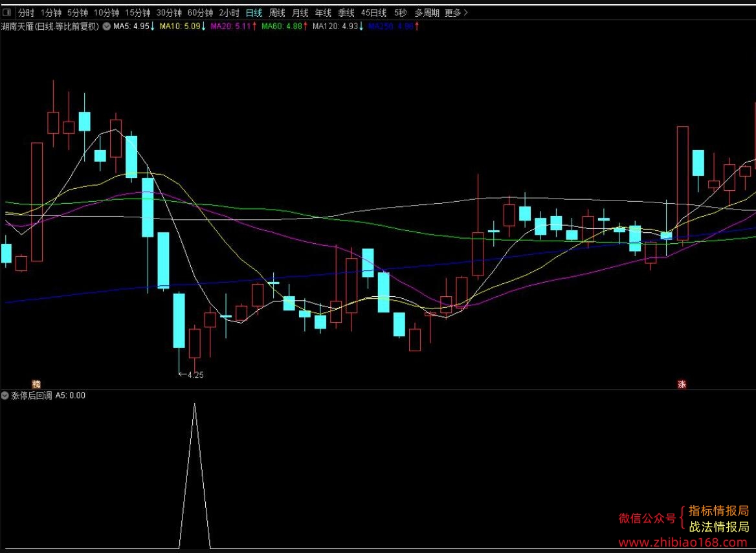756x553 pixels.
Task: Select the 10分钟 period tab
Action: pyautogui.click(x=106, y=13)
